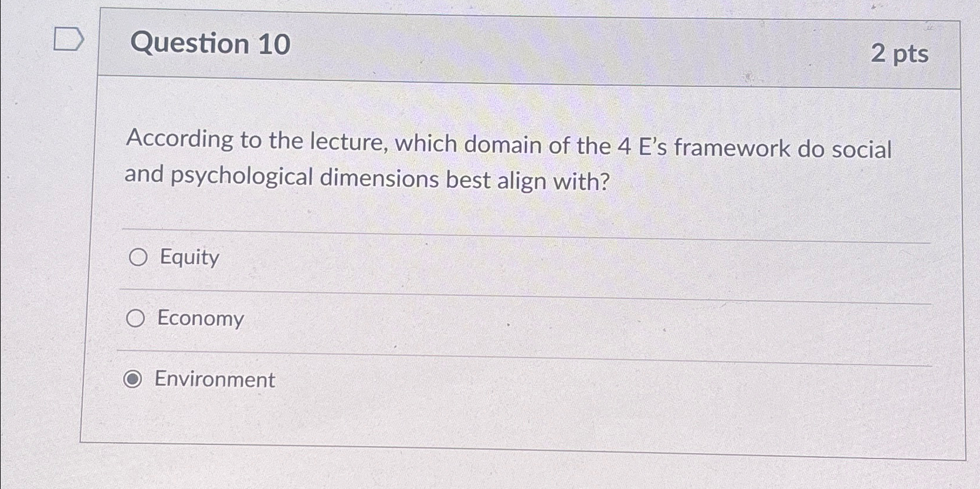Click the gray header bar of Question 10
This screenshot has width=980, height=489.
pos(528,47)
